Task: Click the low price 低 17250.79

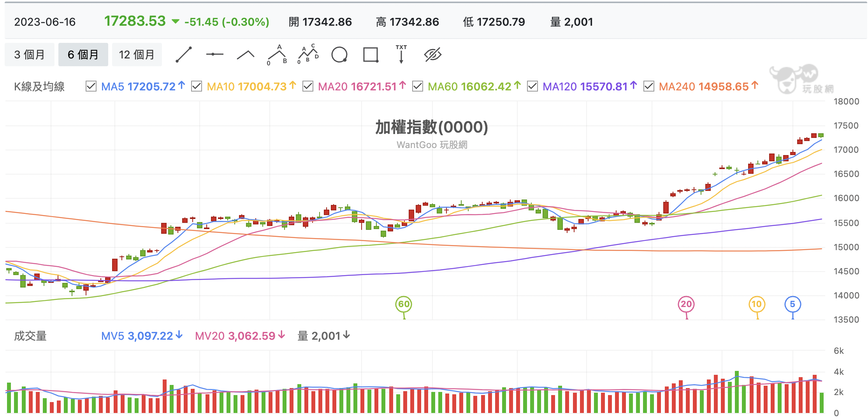Action: (494, 22)
